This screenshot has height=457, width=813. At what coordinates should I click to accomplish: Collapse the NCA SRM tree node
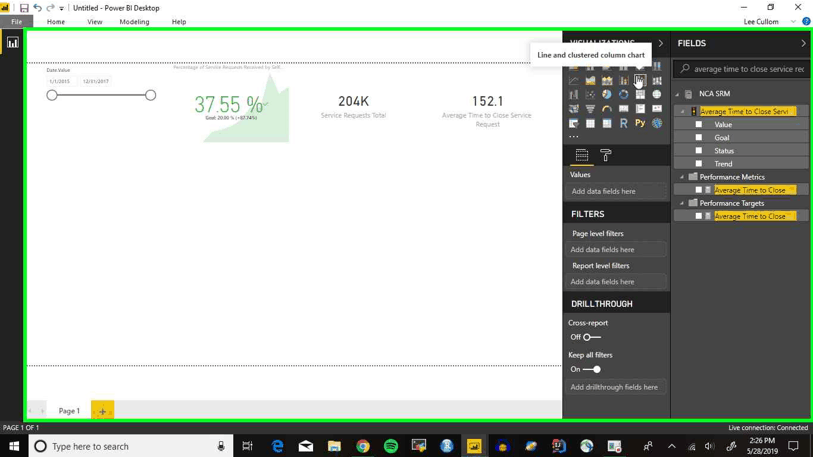point(677,94)
